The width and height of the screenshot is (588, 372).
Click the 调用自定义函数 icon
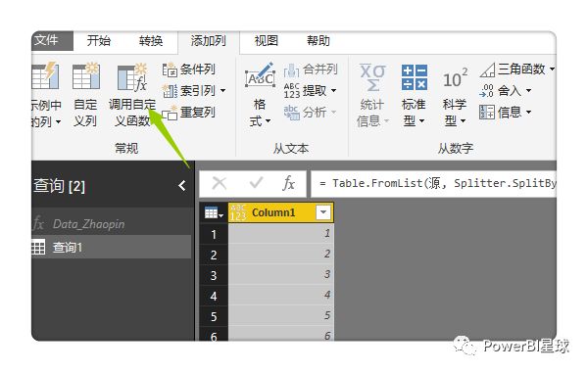pyautogui.click(x=132, y=78)
